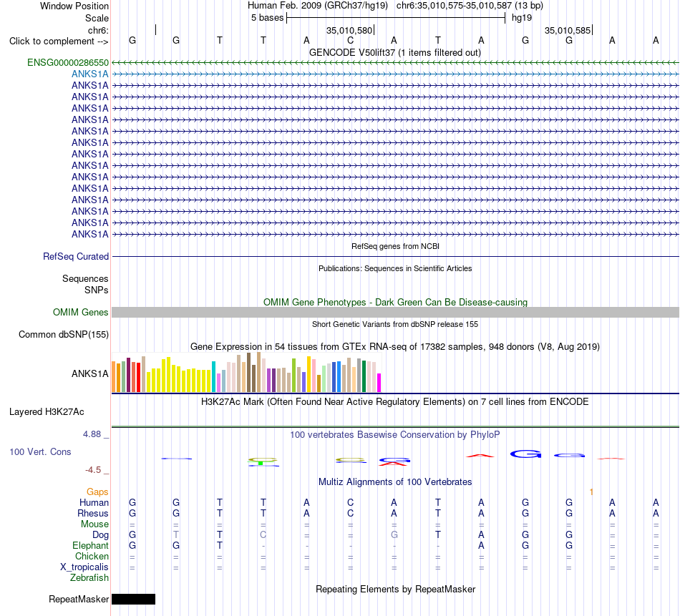Click the cyan GTEx expression bar
680x616 pixels.
tap(213, 377)
